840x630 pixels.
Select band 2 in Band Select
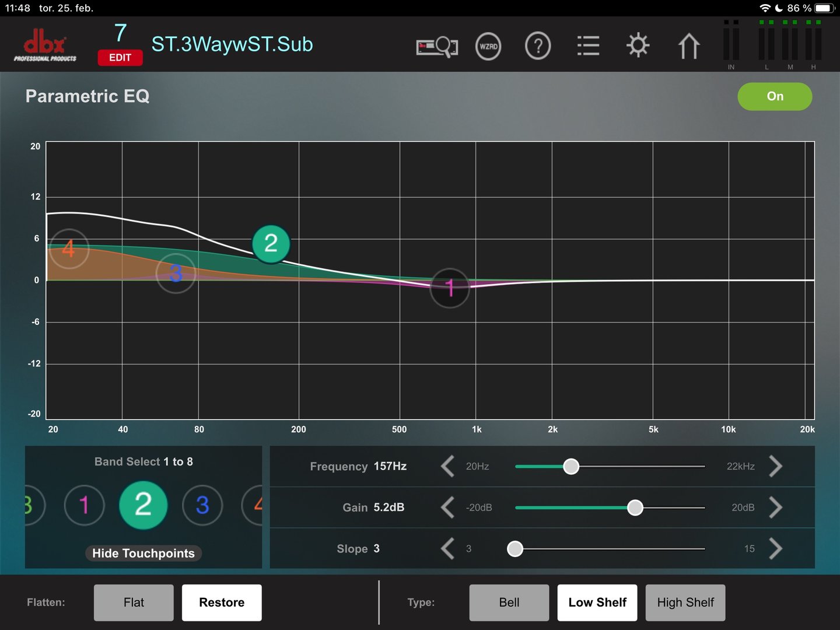coord(143,505)
